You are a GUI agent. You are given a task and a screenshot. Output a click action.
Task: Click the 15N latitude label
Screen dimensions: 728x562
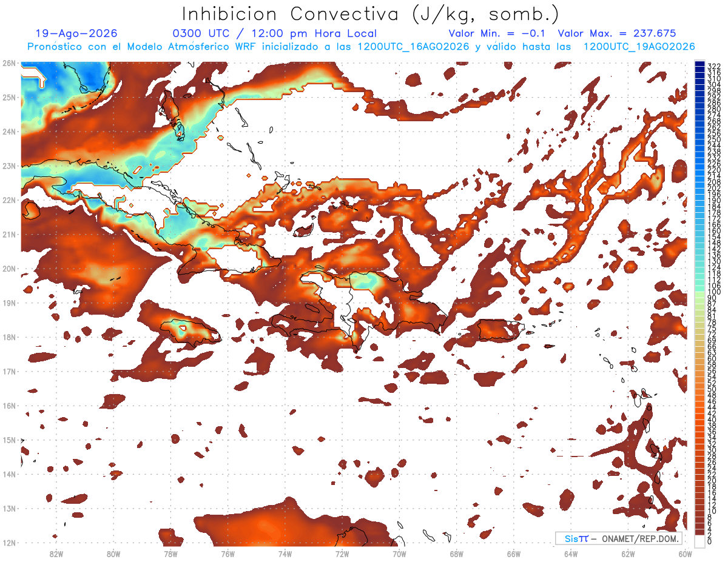tap(9, 440)
